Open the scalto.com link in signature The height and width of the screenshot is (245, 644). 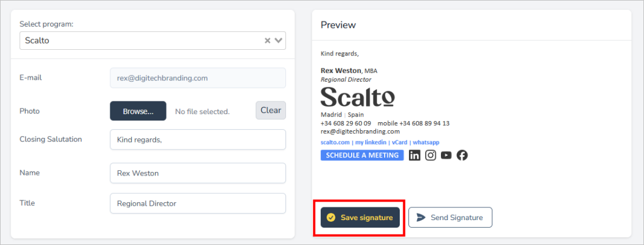tap(335, 142)
